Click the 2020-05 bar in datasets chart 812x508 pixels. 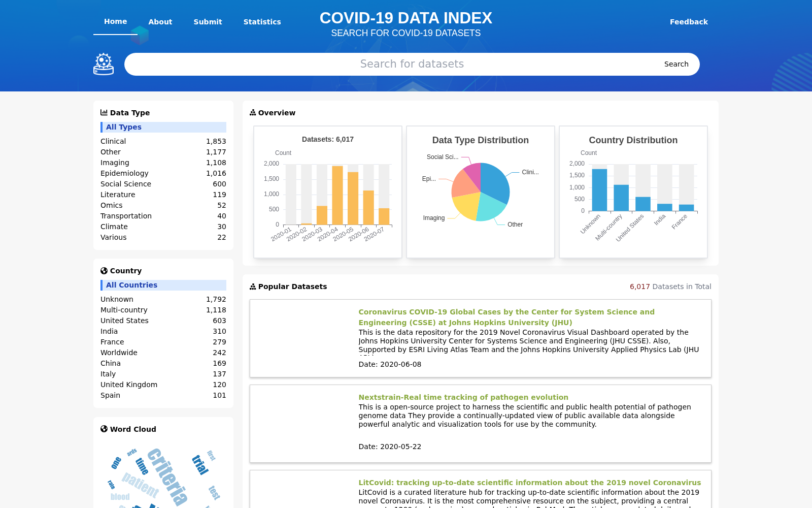353,199
